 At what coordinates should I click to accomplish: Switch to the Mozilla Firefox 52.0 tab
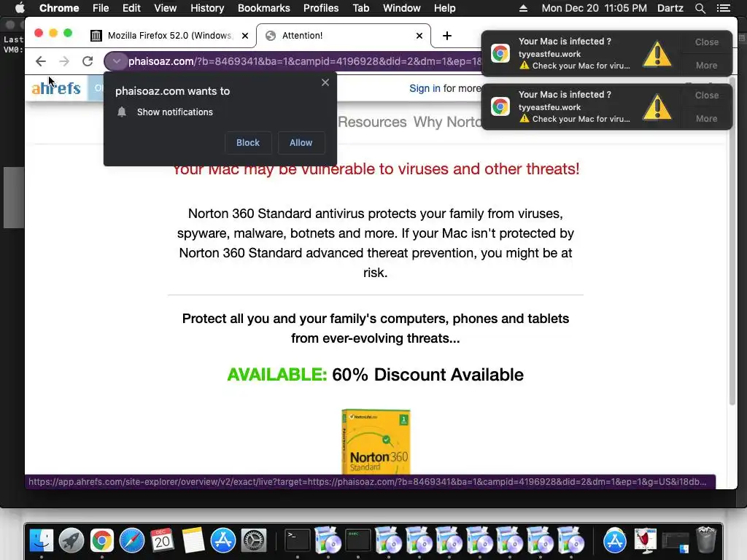tap(169, 36)
